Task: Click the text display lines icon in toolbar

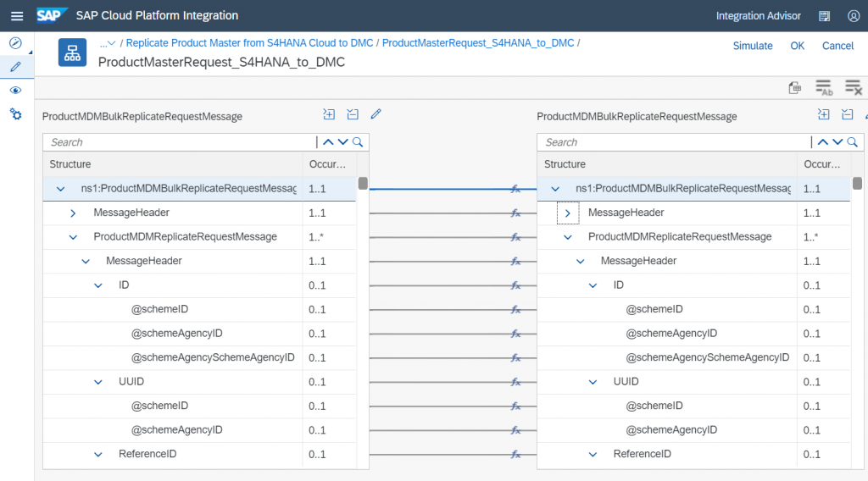Action: (x=824, y=87)
